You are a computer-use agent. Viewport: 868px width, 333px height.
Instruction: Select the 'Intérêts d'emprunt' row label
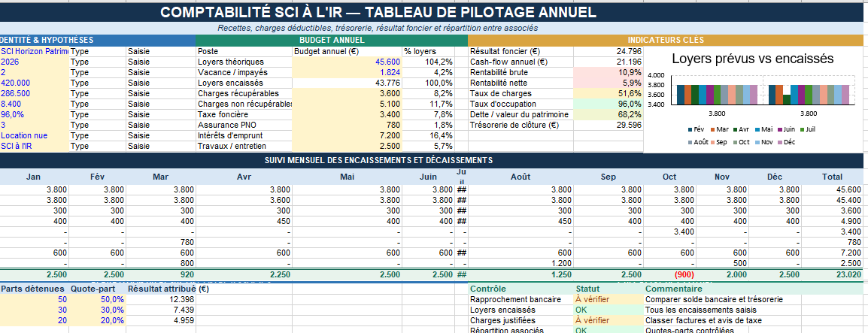244,135
